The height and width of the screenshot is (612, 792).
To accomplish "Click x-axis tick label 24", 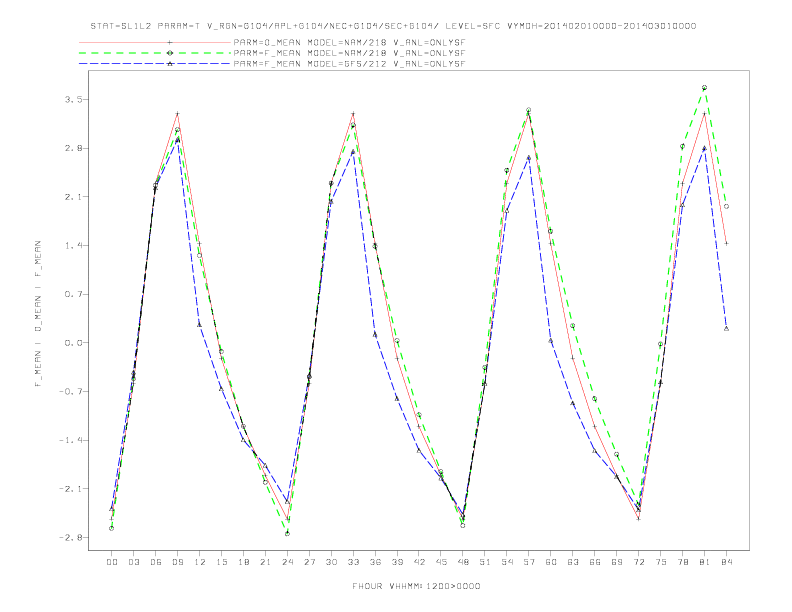I will (x=287, y=562).
